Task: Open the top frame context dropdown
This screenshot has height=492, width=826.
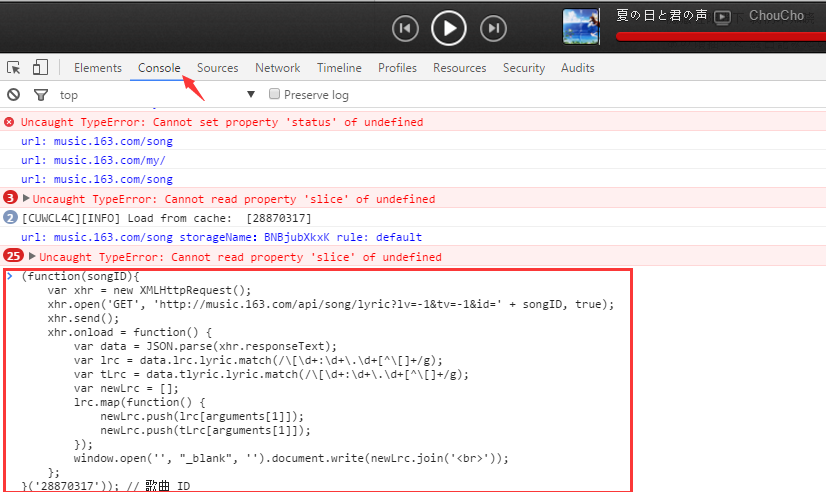Action: [251, 95]
